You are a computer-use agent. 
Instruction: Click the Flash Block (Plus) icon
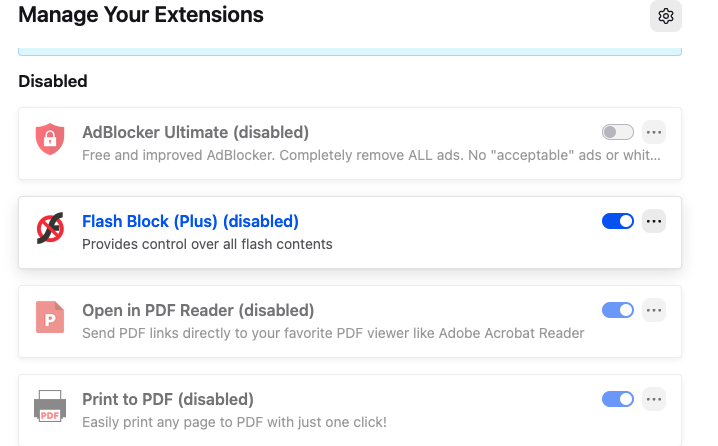click(x=49, y=231)
